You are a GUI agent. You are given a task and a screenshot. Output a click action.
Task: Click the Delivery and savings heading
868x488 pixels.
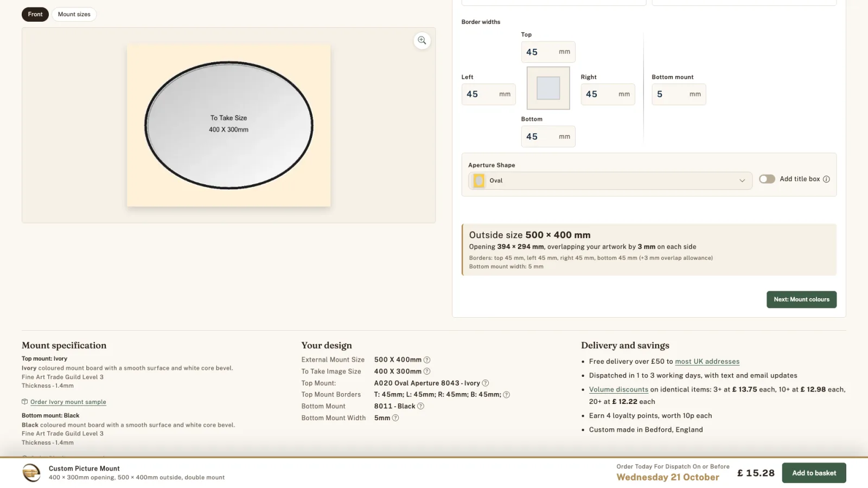point(625,345)
